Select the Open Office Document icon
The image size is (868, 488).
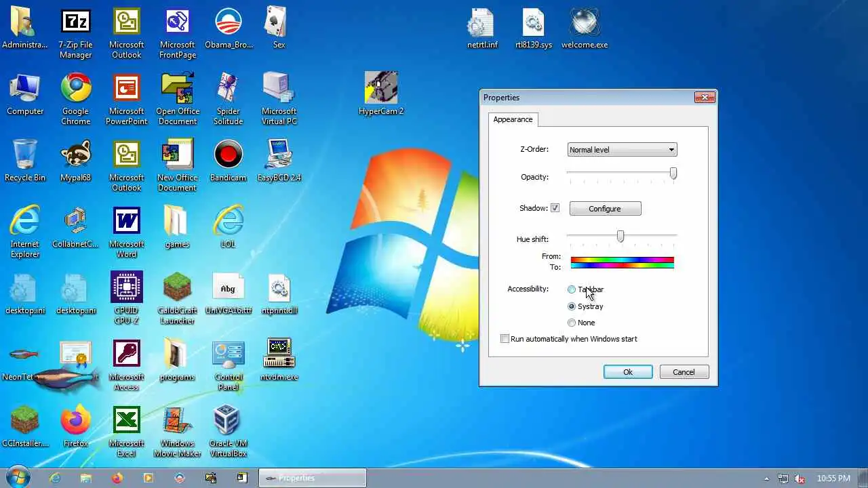tap(178, 100)
